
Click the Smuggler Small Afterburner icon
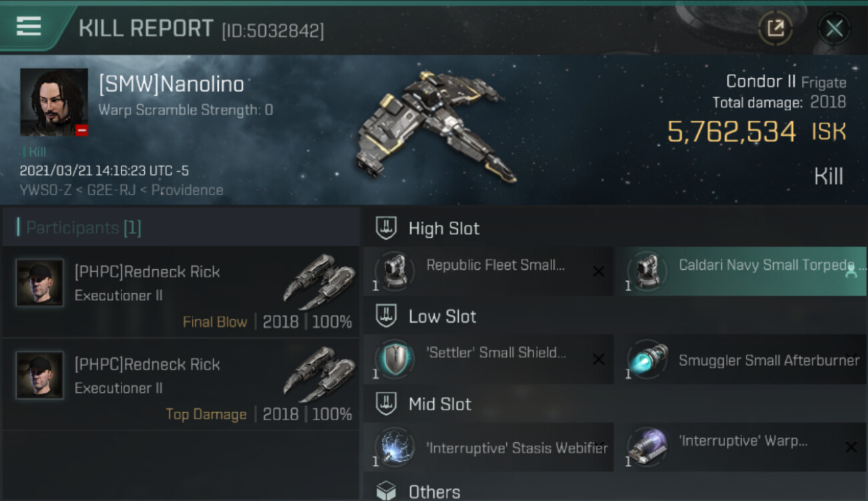(646, 359)
